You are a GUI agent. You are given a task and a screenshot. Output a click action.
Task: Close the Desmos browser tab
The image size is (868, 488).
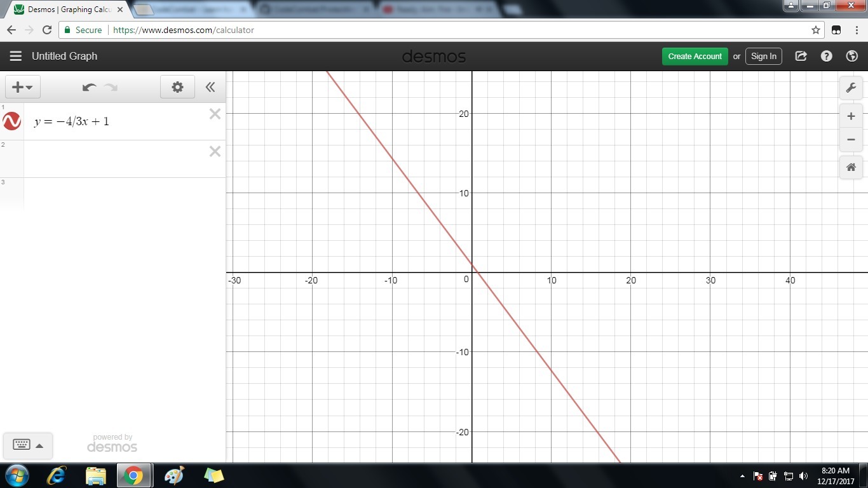(x=120, y=10)
